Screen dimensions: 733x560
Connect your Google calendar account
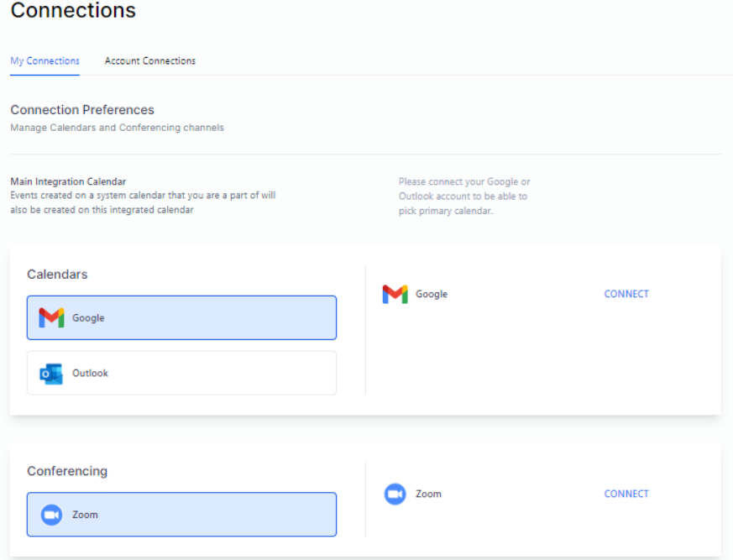click(626, 294)
